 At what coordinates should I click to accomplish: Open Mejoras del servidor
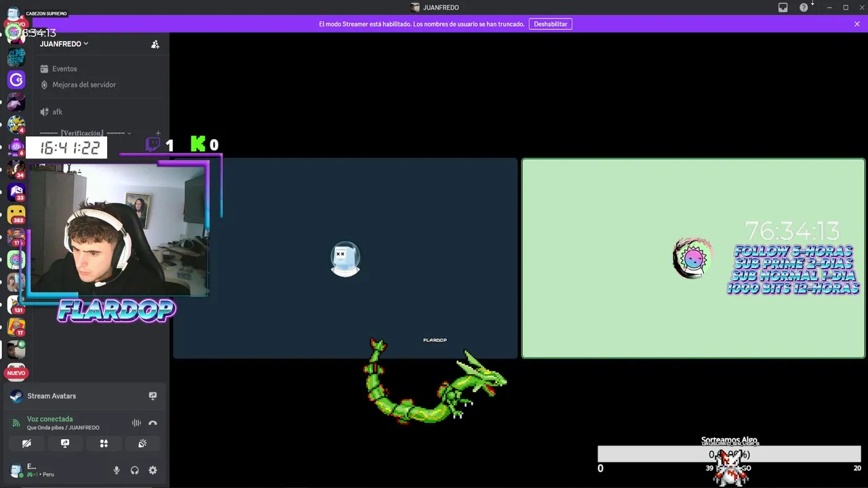click(x=84, y=85)
